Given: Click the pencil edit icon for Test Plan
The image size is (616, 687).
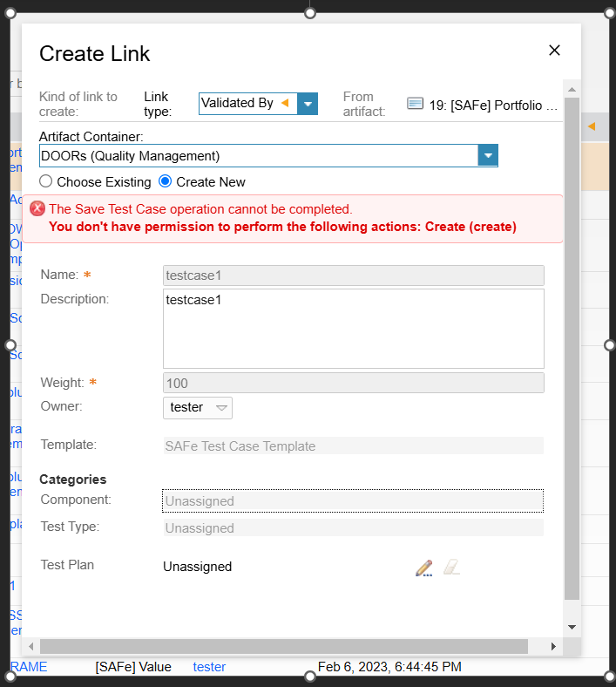Looking at the screenshot, I should (x=424, y=568).
